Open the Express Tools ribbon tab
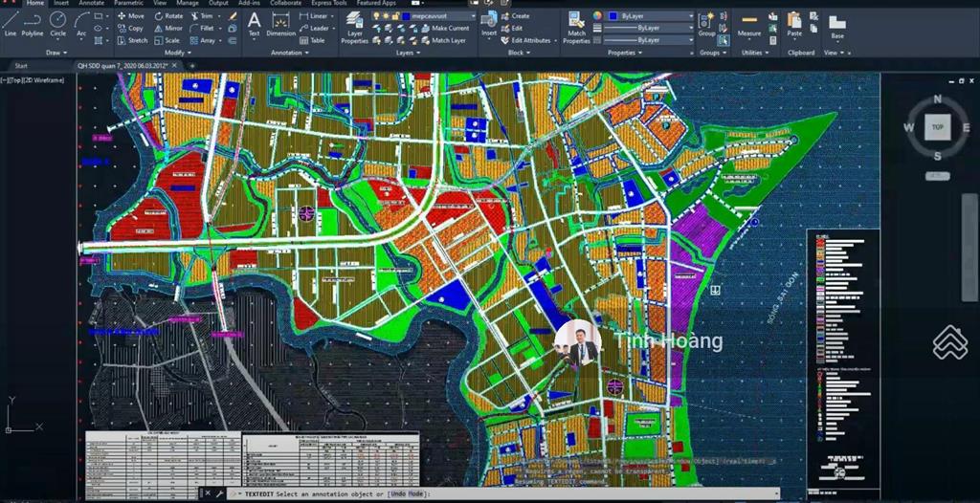The height and width of the screenshot is (503, 980). point(329,3)
